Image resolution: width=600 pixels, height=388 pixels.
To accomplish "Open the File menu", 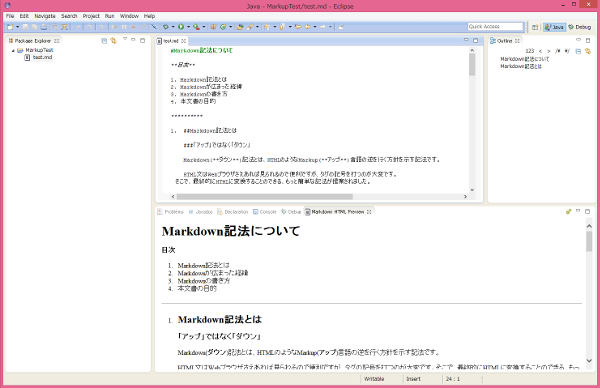I will [10, 16].
